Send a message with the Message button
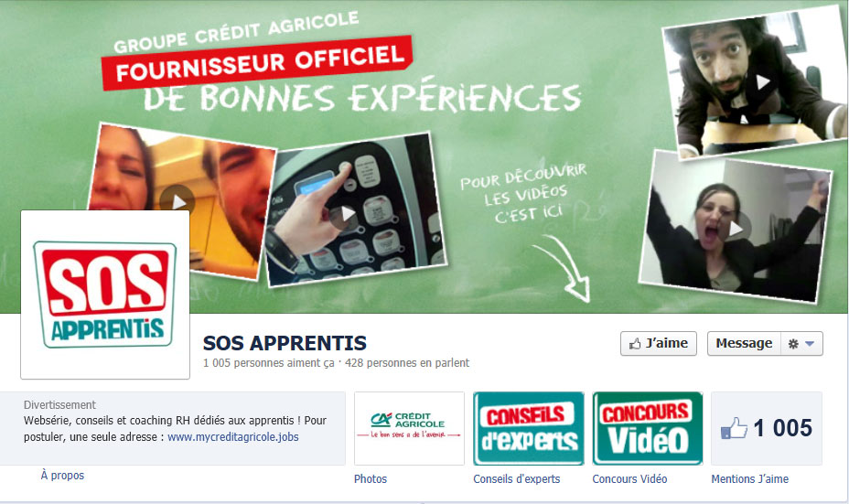This screenshot has width=849, height=504. 744,343
